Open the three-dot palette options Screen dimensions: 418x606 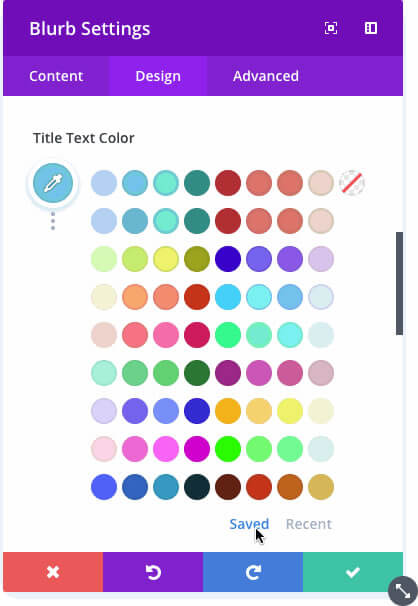coord(53,221)
